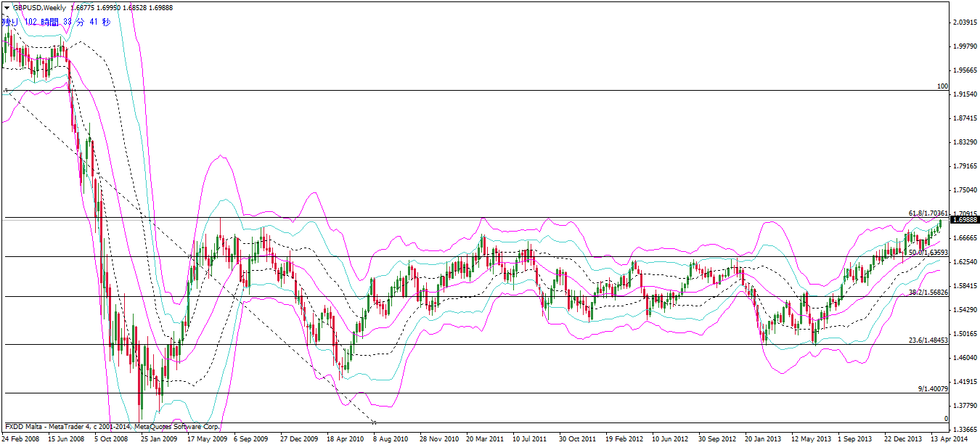
Task: Click the 1.66665 price axis label
Action: tap(965, 238)
